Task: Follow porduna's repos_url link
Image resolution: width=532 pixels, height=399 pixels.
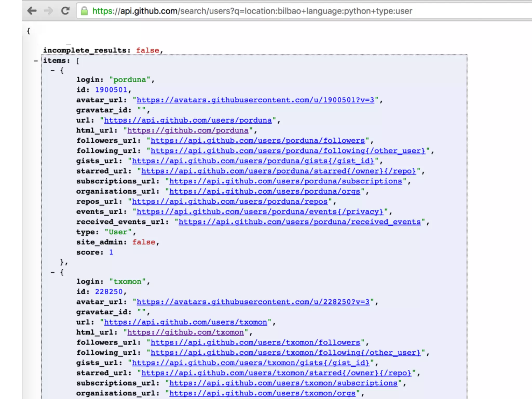Action: click(x=230, y=202)
